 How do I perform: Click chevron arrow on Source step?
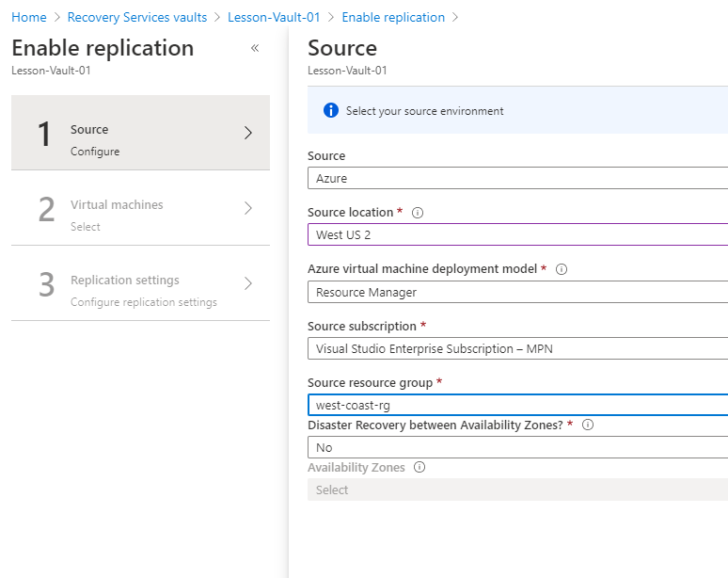[x=248, y=133]
